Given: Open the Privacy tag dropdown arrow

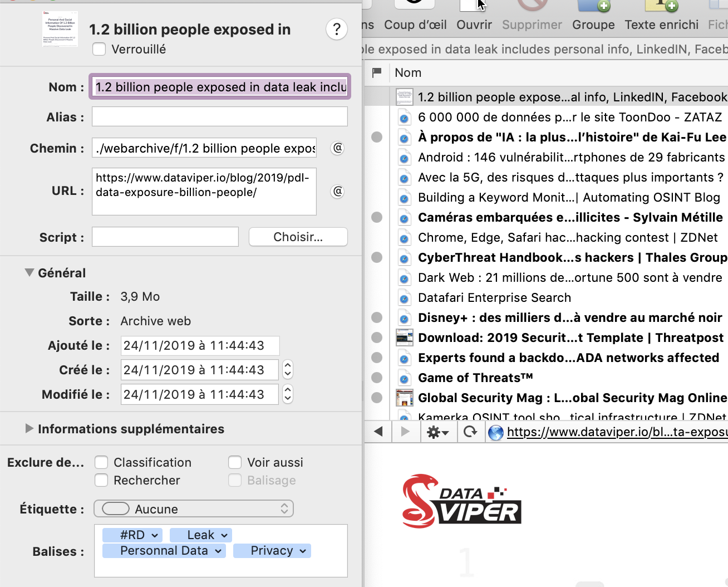Looking at the screenshot, I should [x=303, y=551].
